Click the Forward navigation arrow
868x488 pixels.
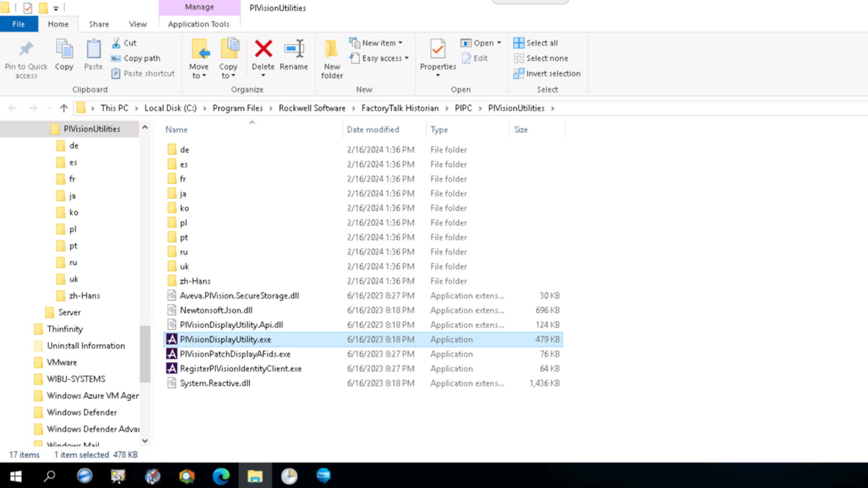coord(33,108)
